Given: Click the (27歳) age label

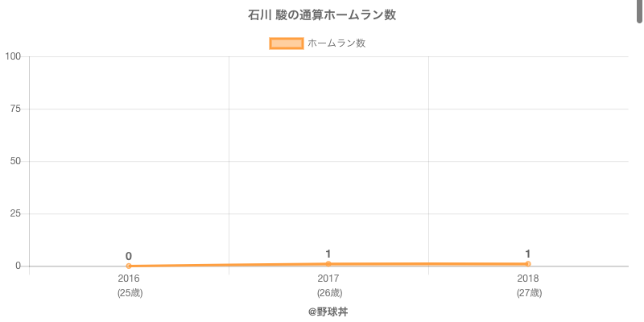Looking at the screenshot, I should pyautogui.click(x=528, y=293).
